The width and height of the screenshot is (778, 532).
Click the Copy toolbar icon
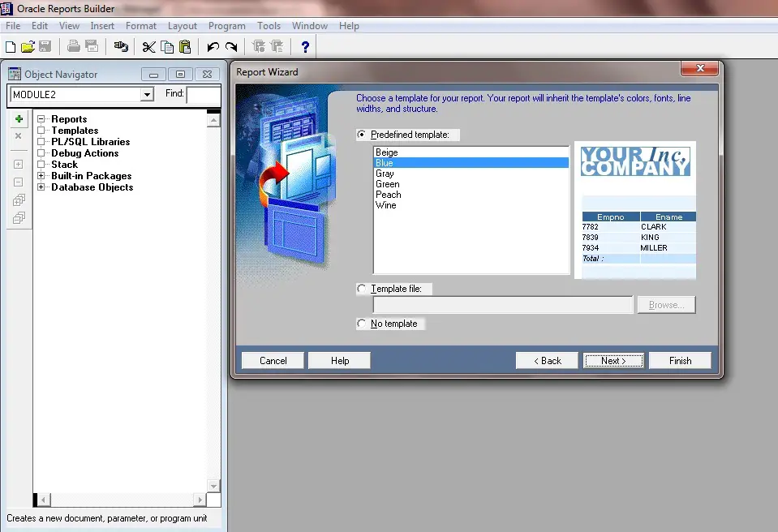[167, 47]
